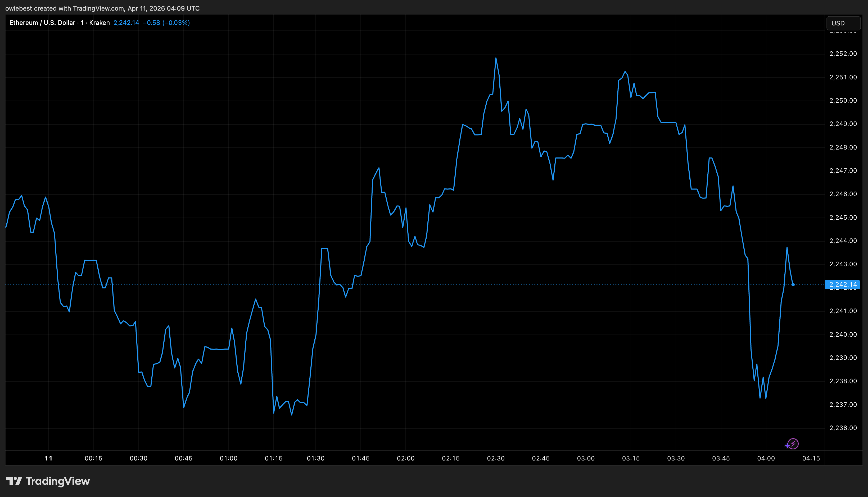Click the current price label 2,242.14 on scale
The height and width of the screenshot is (497, 868).
843,284
